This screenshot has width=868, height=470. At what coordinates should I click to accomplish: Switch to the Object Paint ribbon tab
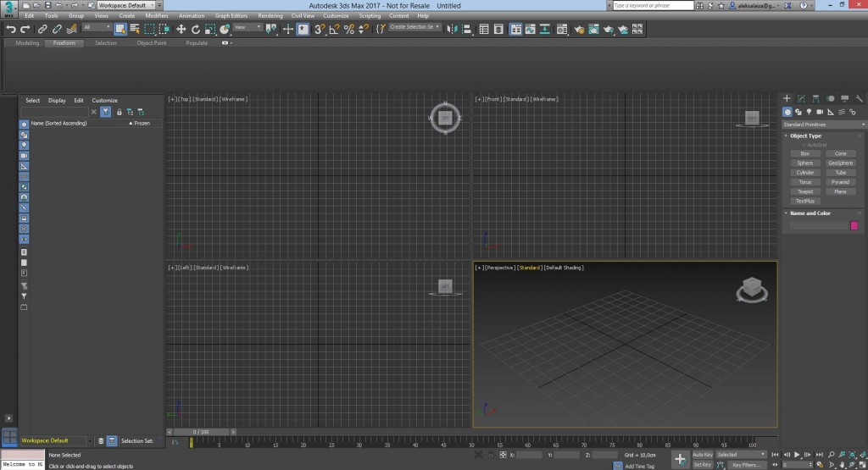click(151, 42)
